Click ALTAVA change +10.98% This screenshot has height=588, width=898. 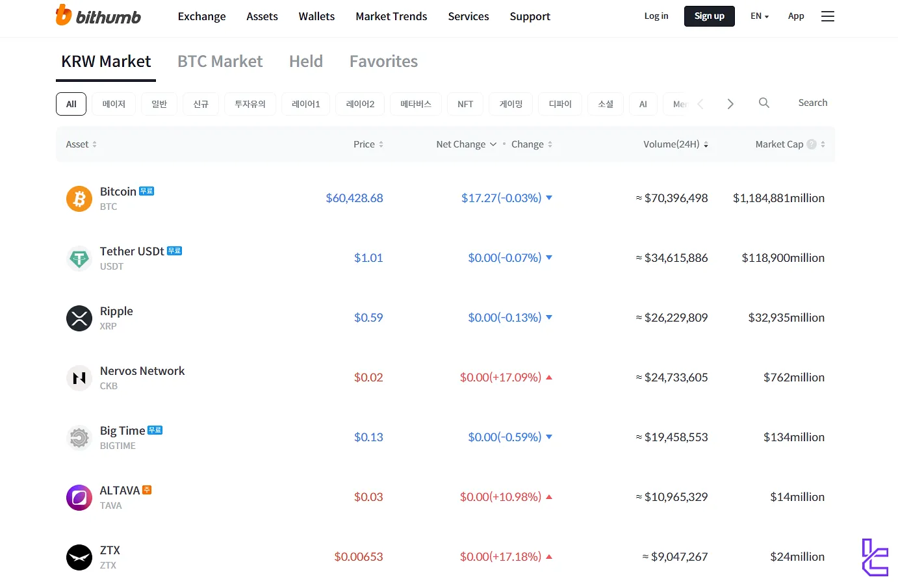[506, 497]
